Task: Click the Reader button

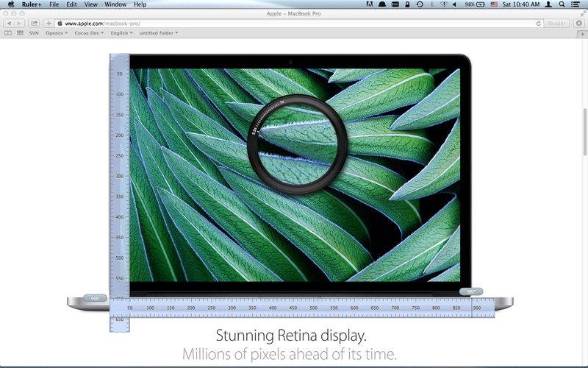Action: pyautogui.click(x=557, y=24)
